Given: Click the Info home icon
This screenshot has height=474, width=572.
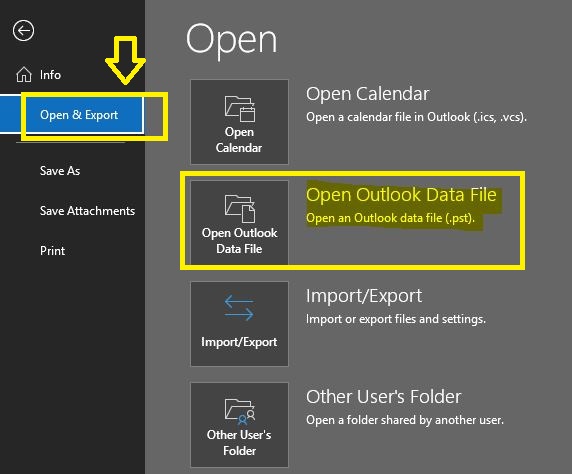Looking at the screenshot, I should point(24,74).
